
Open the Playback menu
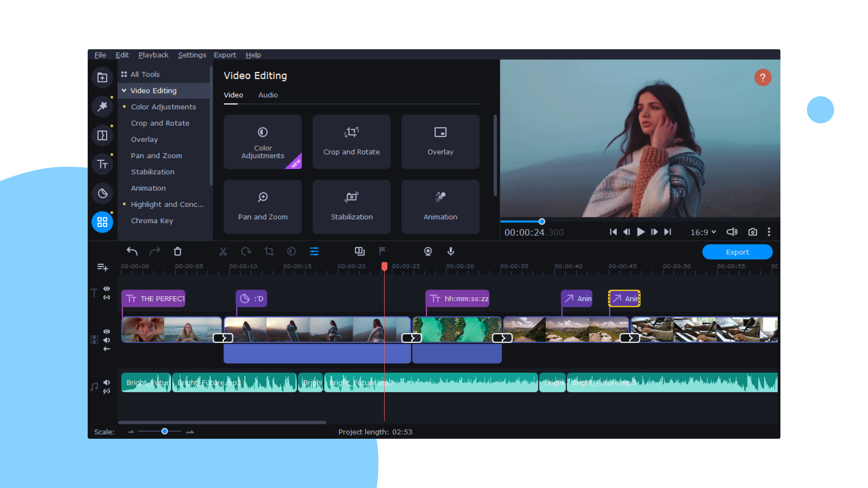(153, 55)
